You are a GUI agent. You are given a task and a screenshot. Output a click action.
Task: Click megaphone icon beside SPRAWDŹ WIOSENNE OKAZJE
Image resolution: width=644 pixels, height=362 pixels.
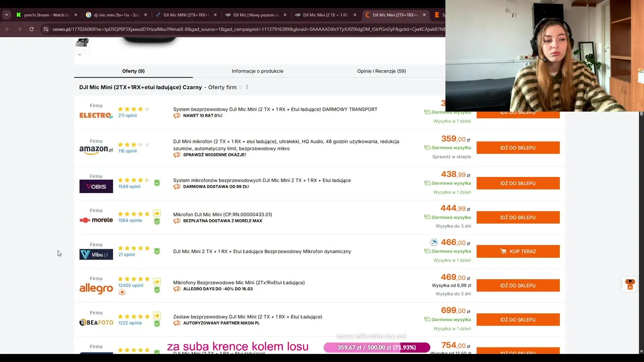pyautogui.click(x=177, y=155)
